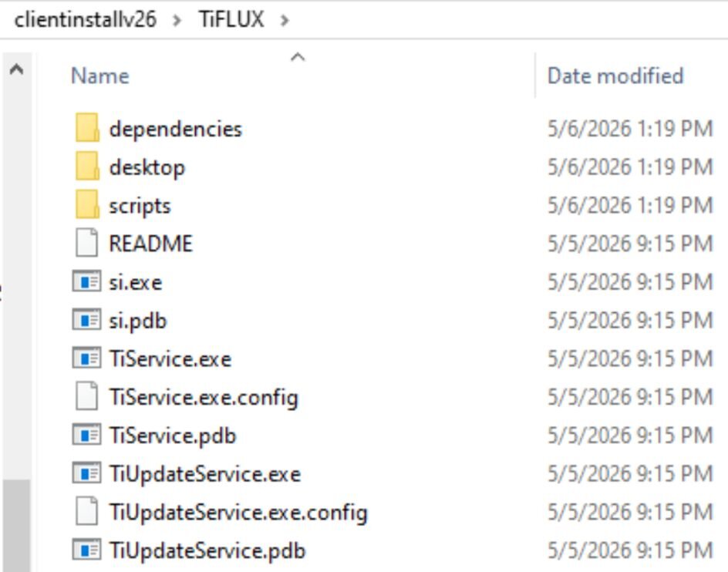This screenshot has height=572, width=728.
Task: Select the dependencies folder icon
Action: [x=87, y=128]
